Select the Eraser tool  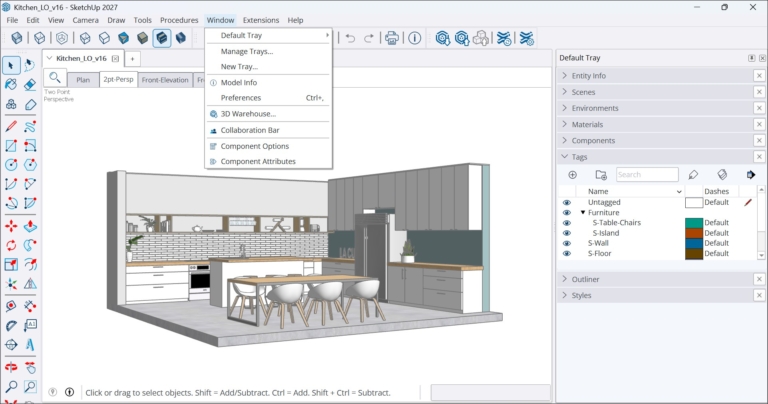30,84
